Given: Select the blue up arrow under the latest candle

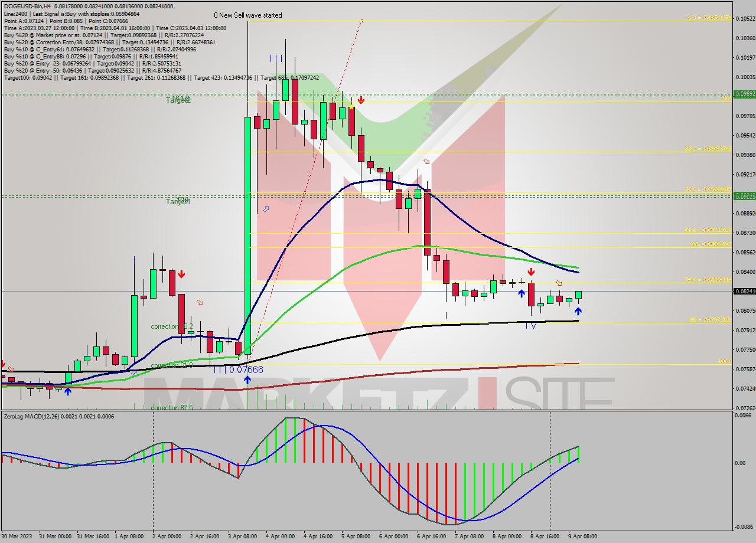Looking at the screenshot, I should coord(578,310).
